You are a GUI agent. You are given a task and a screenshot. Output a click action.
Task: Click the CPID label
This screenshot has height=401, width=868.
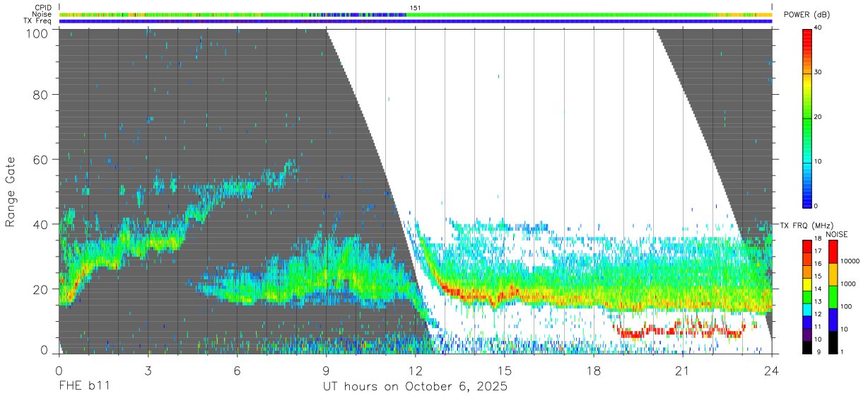pyautogui.click(x=42, y=8)
